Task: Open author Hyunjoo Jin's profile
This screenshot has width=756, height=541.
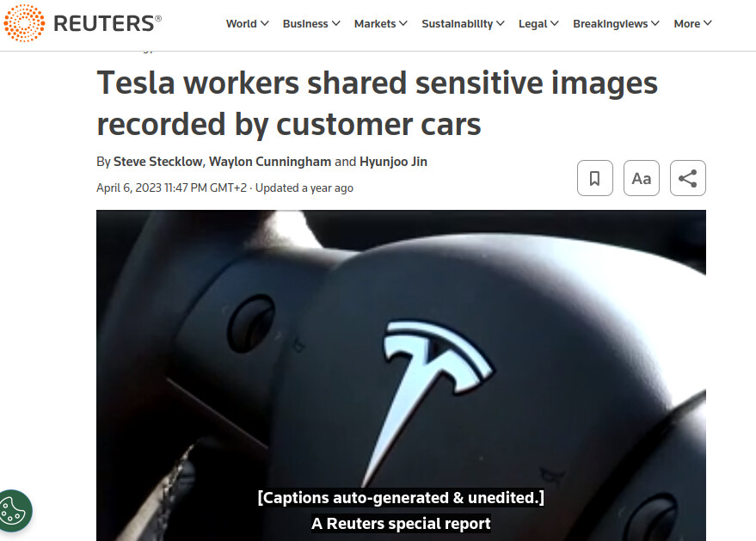Action: point(393,162)
